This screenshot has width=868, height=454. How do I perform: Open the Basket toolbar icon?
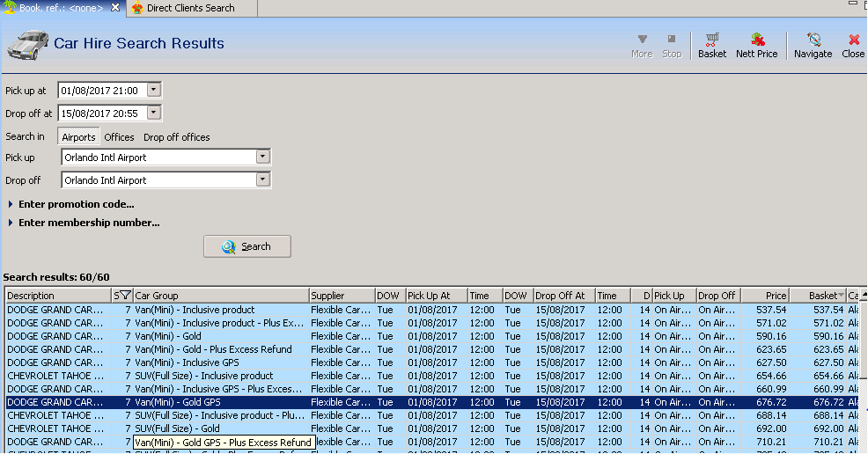coord(711,45)
